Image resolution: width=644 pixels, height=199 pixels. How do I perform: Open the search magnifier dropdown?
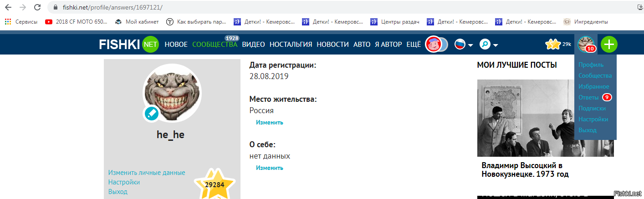tap(489, 45)
